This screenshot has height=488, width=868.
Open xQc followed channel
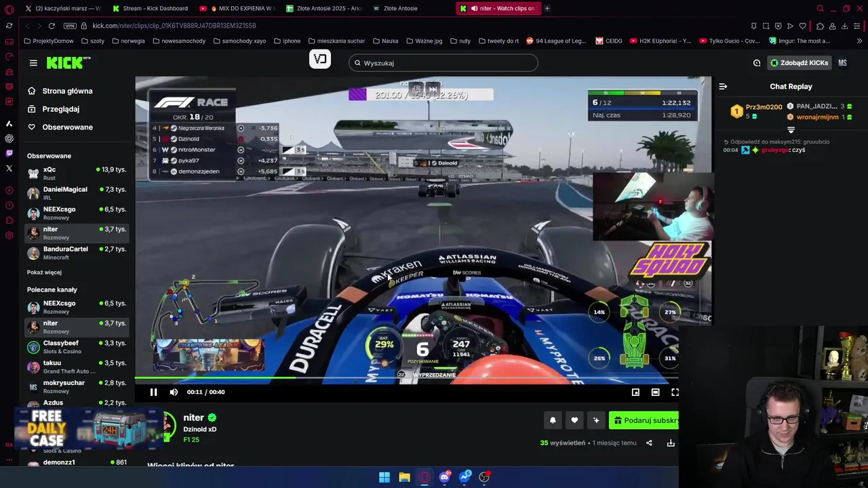[x=77, y=174]
